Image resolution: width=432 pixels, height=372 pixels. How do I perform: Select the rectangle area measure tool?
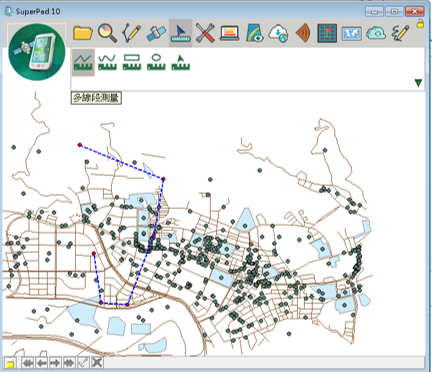pyautogui.click(x=132, y=62)
